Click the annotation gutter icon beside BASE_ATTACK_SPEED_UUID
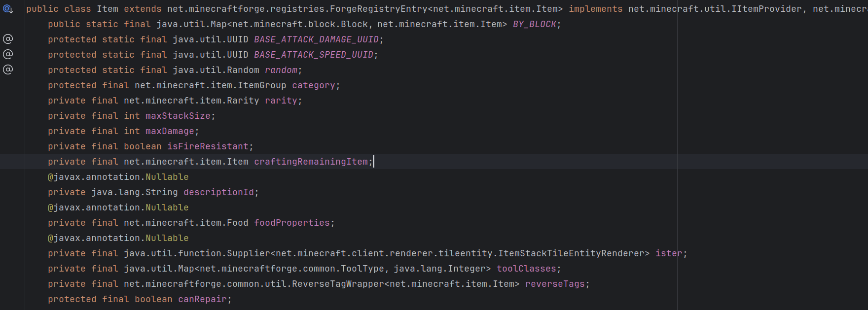The width and height of the screenshot is (868, 310). (x=8, y=54)
